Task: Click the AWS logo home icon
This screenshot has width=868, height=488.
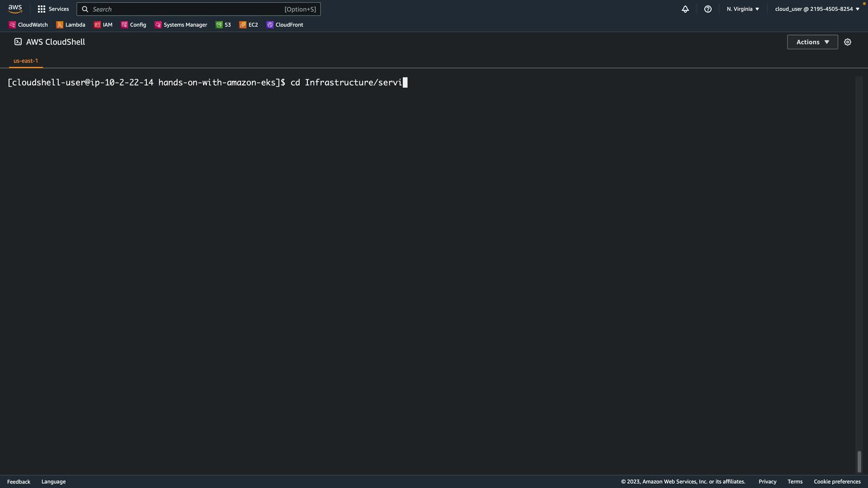Action: (x=15, y=9)
